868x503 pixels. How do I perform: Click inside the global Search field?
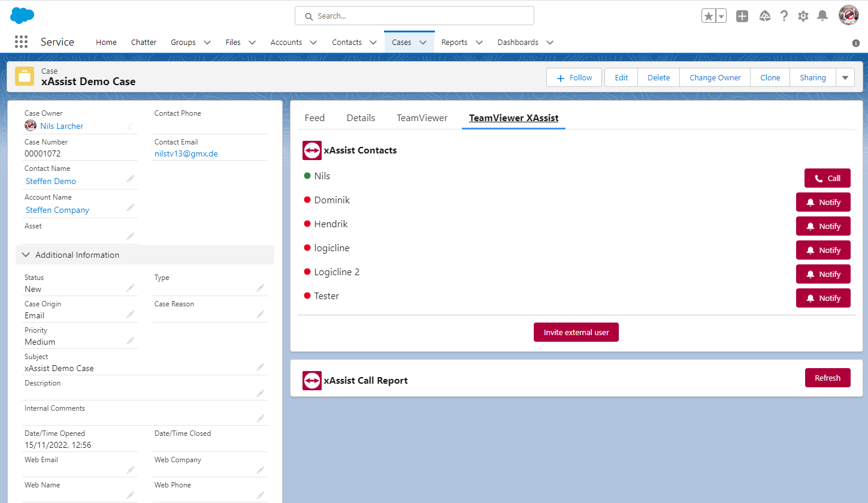click(x=414, y=16)
